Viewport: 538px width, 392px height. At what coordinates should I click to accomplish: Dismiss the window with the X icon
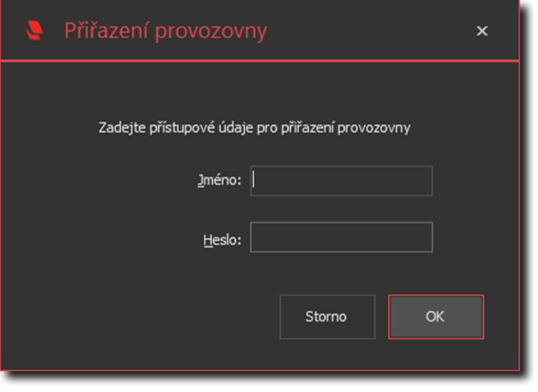[482, 31]
